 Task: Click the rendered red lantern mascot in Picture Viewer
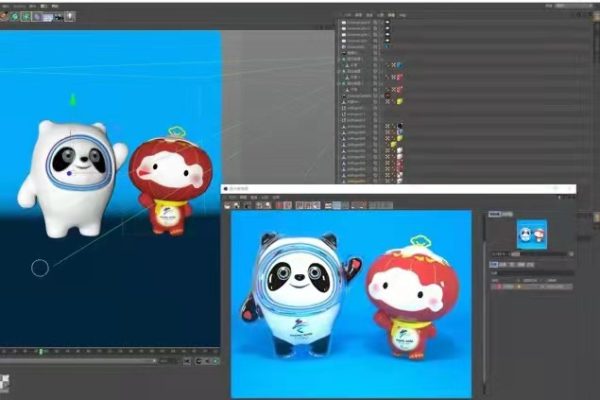click(412, 299)
